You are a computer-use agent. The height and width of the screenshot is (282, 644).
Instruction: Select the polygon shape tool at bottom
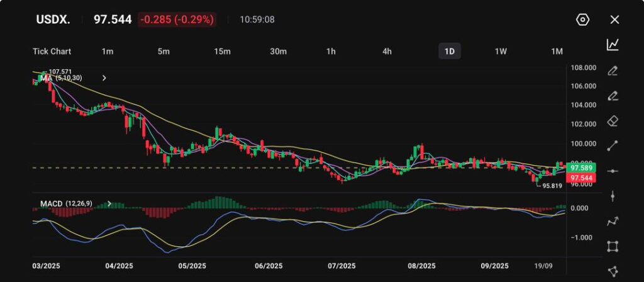click(613, 271)
